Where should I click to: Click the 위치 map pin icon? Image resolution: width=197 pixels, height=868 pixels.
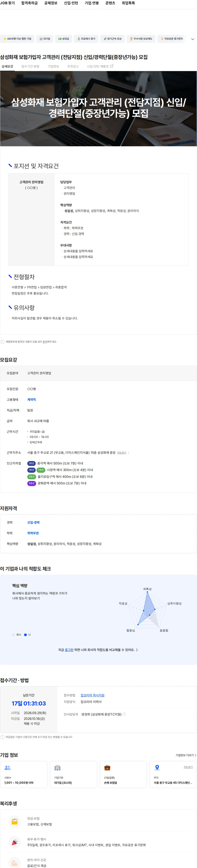157,768
